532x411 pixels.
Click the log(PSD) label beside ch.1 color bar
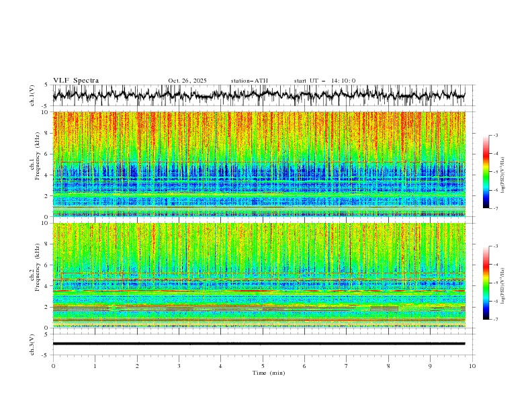pyautogui.click(x=504, y=175)
